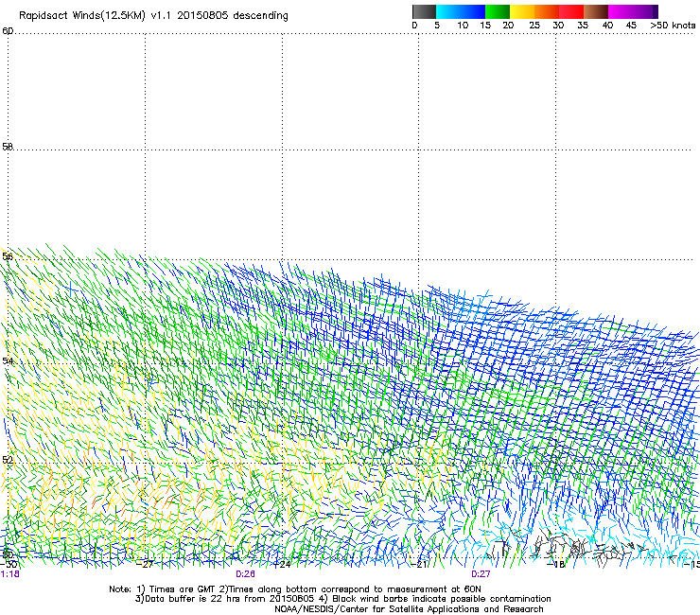Click the legend tick label 10
The image size is (700, 615).
coord(463,26)
